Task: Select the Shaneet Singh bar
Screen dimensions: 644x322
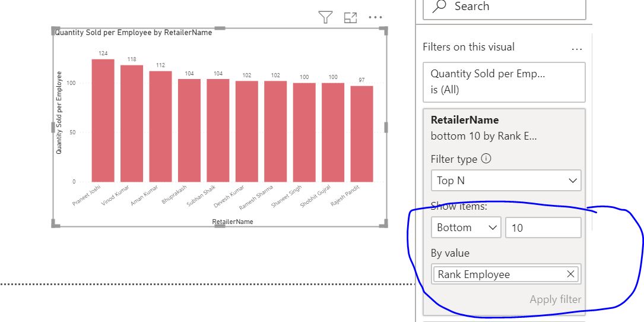Action: point(304,132)
